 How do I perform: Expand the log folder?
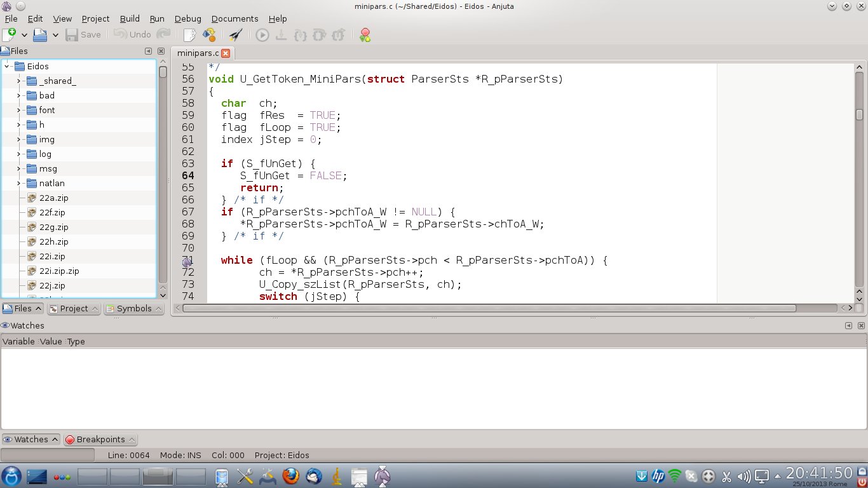point(19,154)
